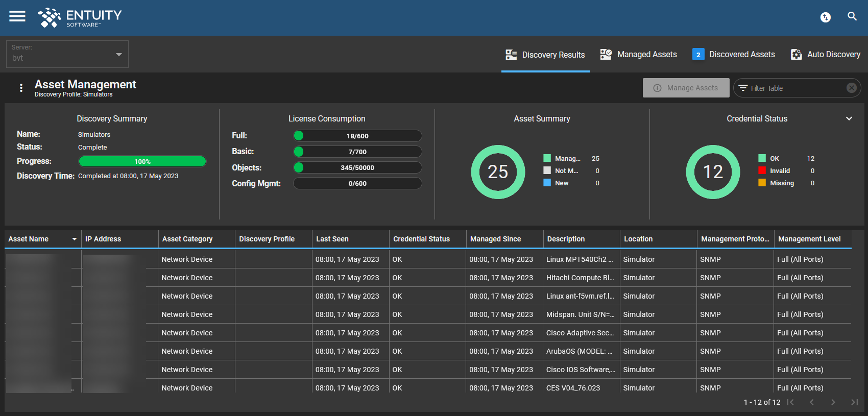
Task: Jump to the last page of results
Action: (x=854, y=402)
